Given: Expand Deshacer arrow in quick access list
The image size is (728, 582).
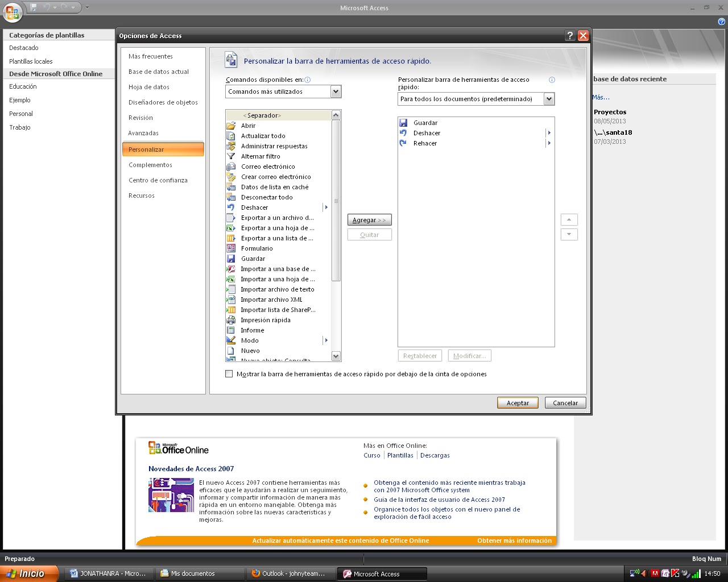Looking at the screenshot, I should click(549, 133).
